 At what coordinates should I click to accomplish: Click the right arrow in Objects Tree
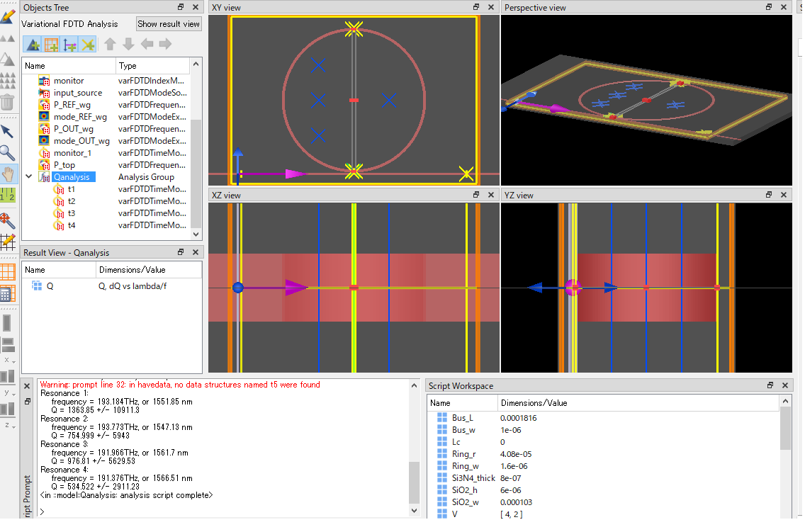[x=165, y=45]
